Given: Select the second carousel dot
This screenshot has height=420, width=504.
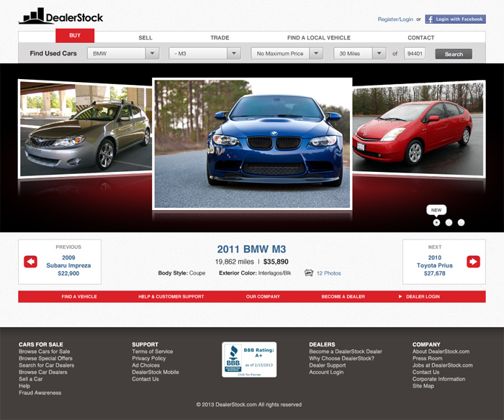Looking at the screenshot, I should (449, 222).
